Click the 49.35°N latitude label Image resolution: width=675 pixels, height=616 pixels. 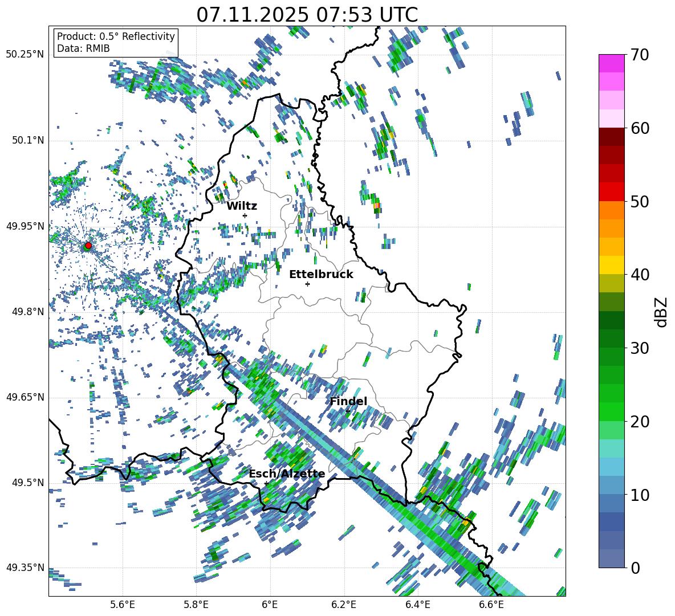25,568
